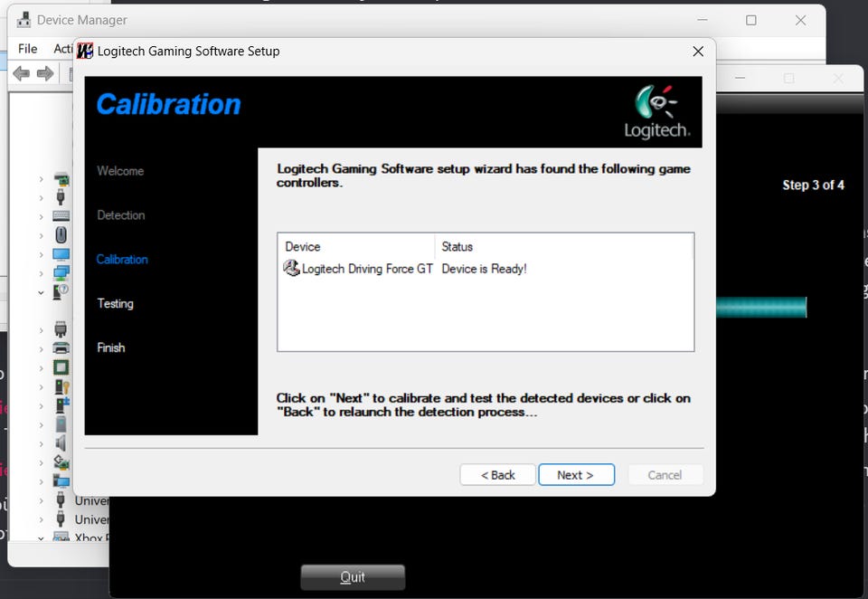This screenshot has height=599, width=868.
Task: Click the Detection step in the wizard sidebar
Action: (120, 215)
